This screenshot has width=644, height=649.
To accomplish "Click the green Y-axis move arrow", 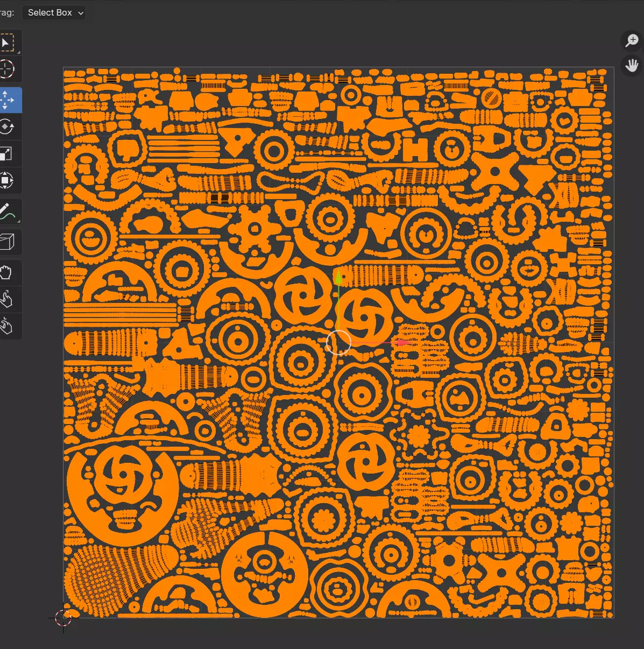I will 338,278.
